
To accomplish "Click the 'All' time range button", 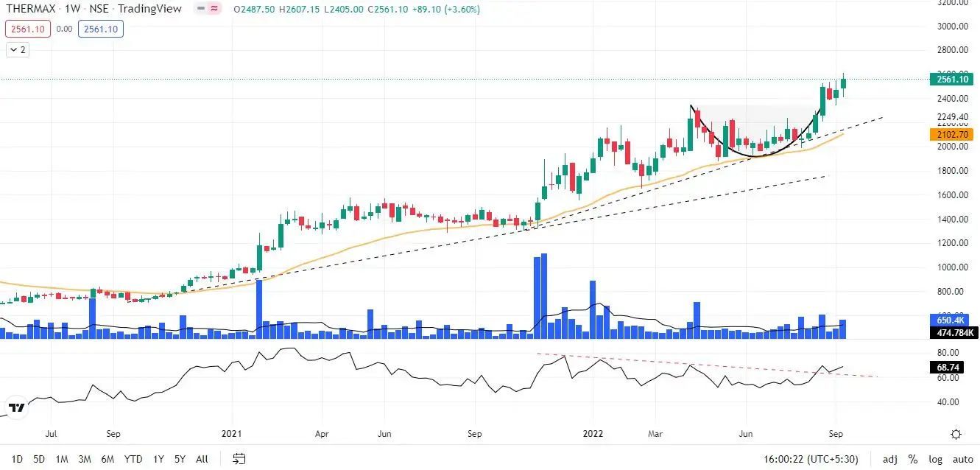I will [x=202, y=458].
